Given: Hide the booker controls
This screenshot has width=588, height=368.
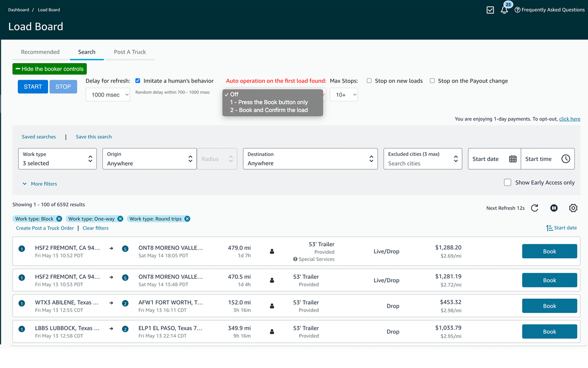Looking at the screenshot, I should [x=50, y=69].
